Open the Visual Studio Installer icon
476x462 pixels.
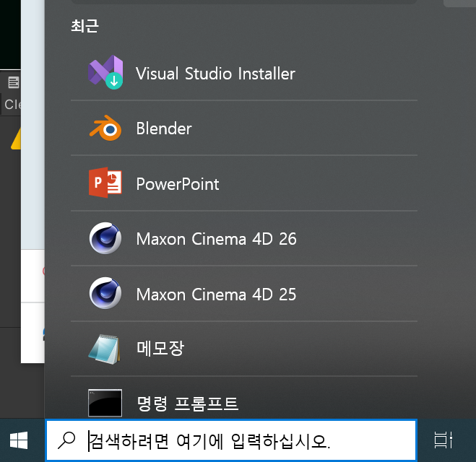pos(105,72)
